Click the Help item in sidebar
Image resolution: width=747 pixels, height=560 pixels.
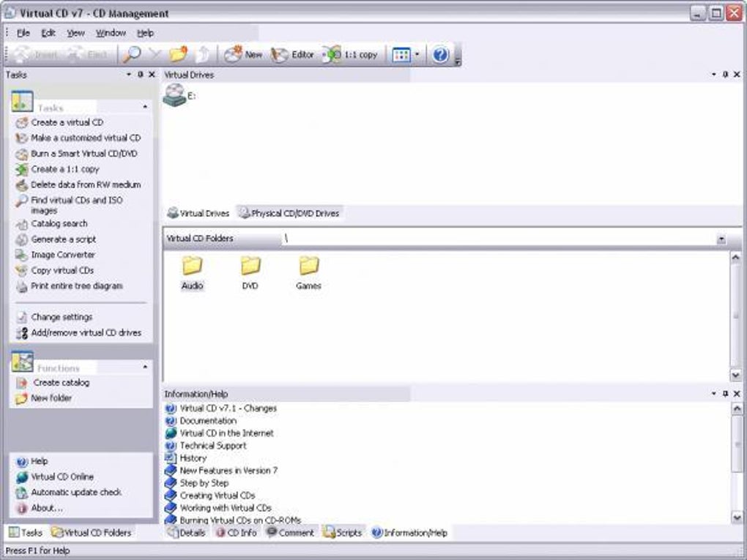39,461
